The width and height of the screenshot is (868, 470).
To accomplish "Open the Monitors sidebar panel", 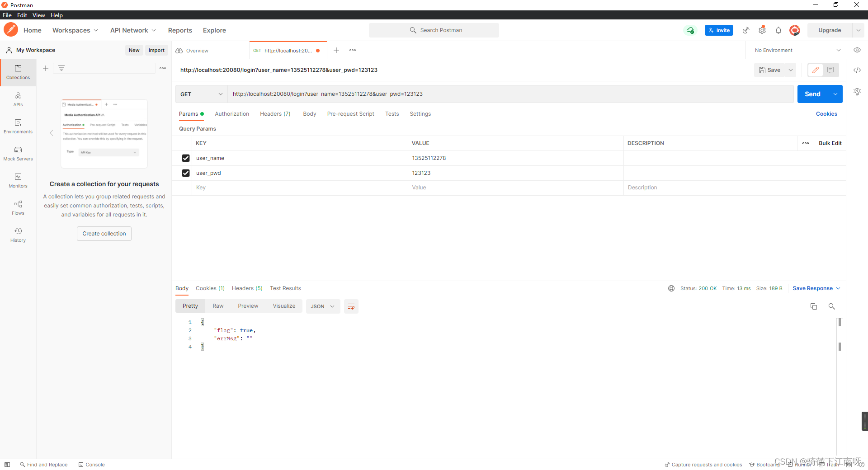I will (18, 181).
